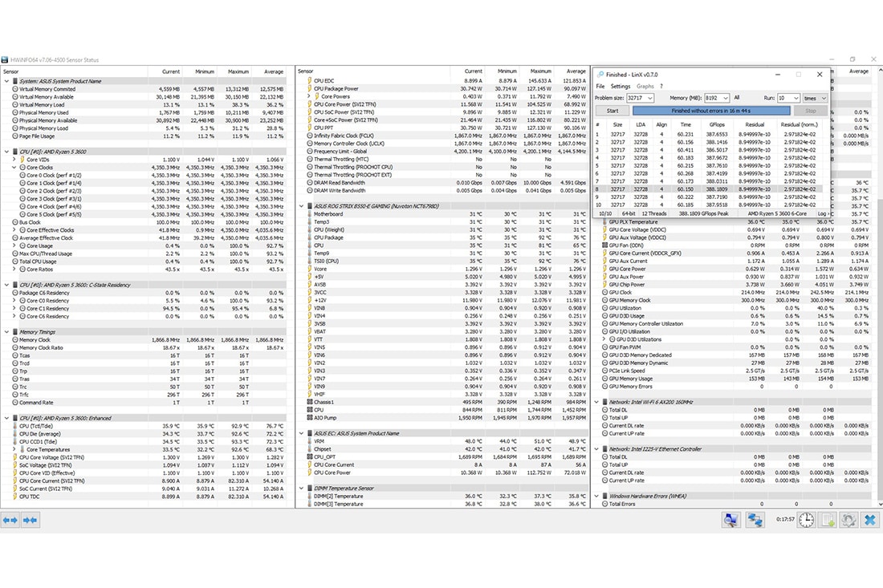Click the network connection icon in bottom toolbar
883x588 pixels.
click(755, 521)
